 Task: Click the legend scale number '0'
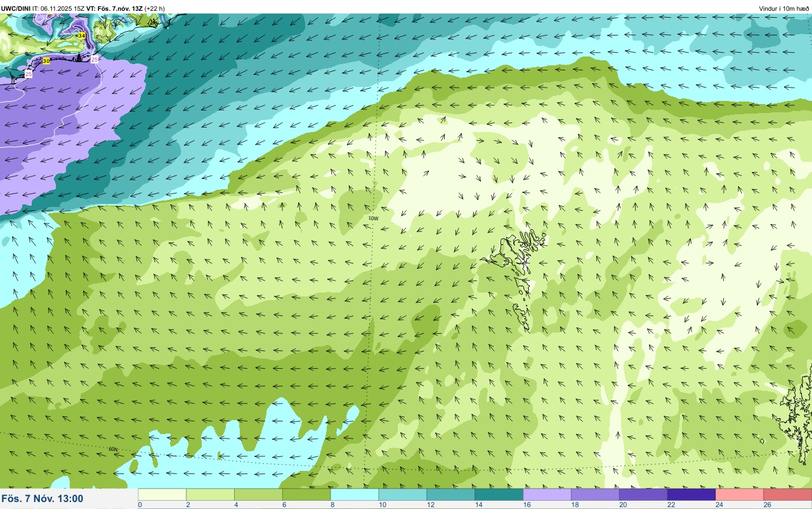(140, 505)
